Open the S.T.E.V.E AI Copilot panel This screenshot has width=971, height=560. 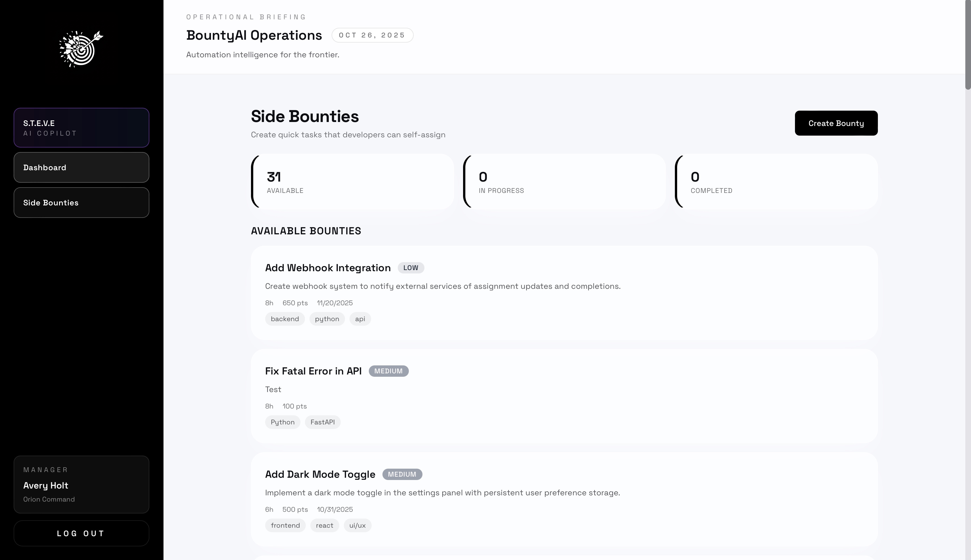tap(81, 128)
